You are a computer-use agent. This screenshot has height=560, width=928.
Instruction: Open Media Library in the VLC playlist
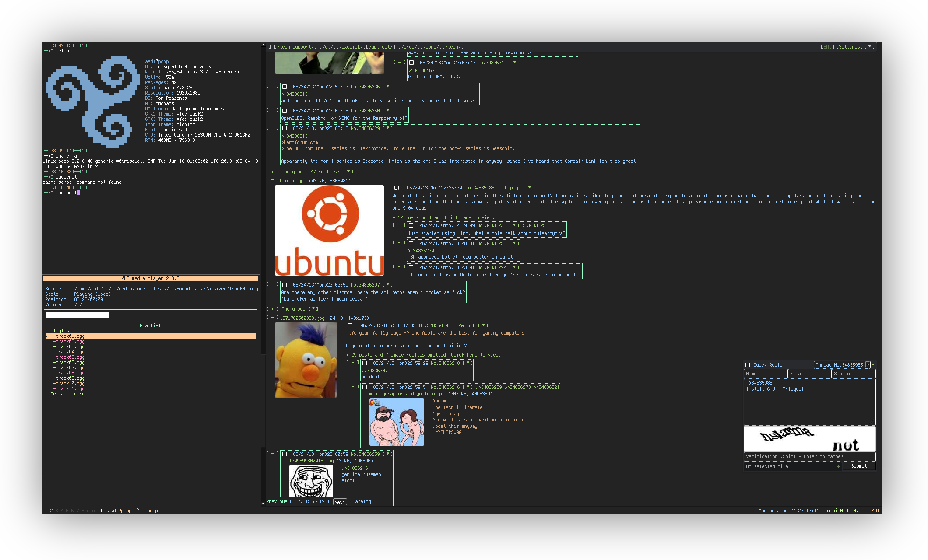click(x=67, y=394)
